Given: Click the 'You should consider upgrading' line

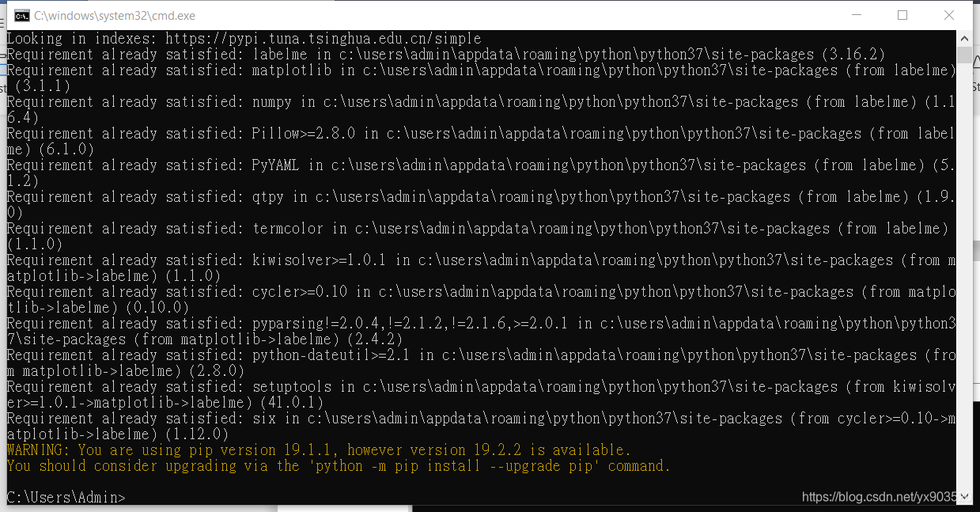Looking at the screenshot, I should tap(339, 465).
